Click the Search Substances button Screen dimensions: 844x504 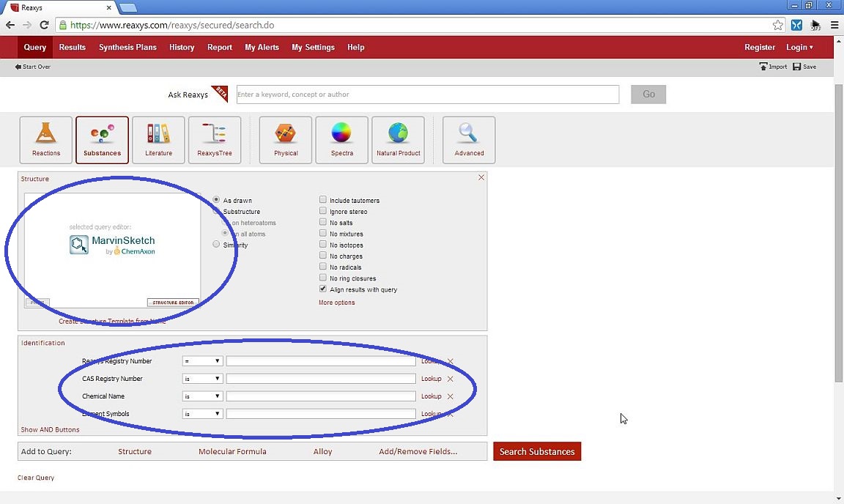point(537,451)
